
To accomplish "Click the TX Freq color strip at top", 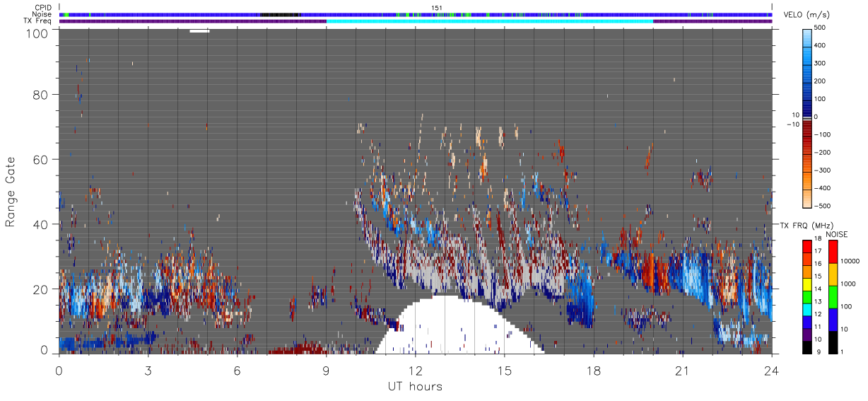I will coord(416,21).
